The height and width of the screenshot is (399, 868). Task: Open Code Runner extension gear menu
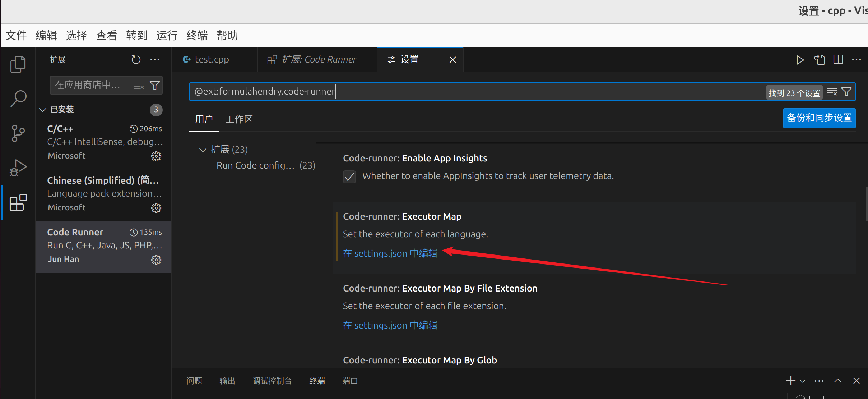tap(156, 260)
